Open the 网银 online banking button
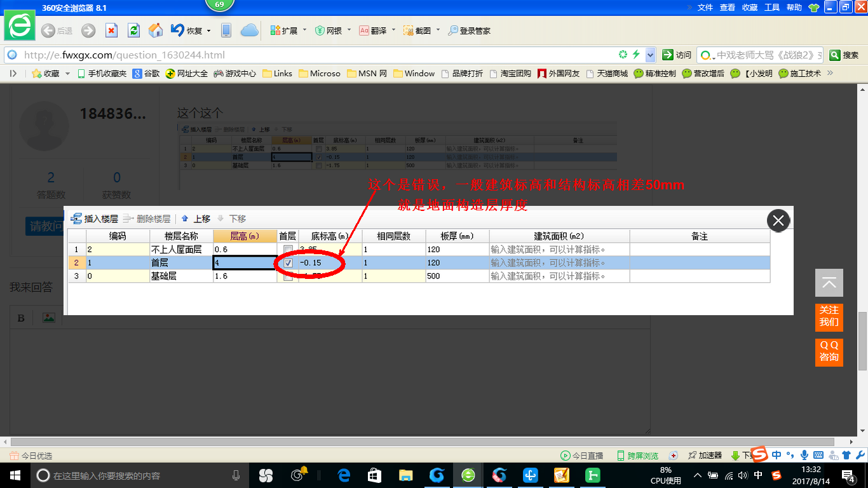Image resolution: width=868 pixels, height=488 pixels. [329, 30]
